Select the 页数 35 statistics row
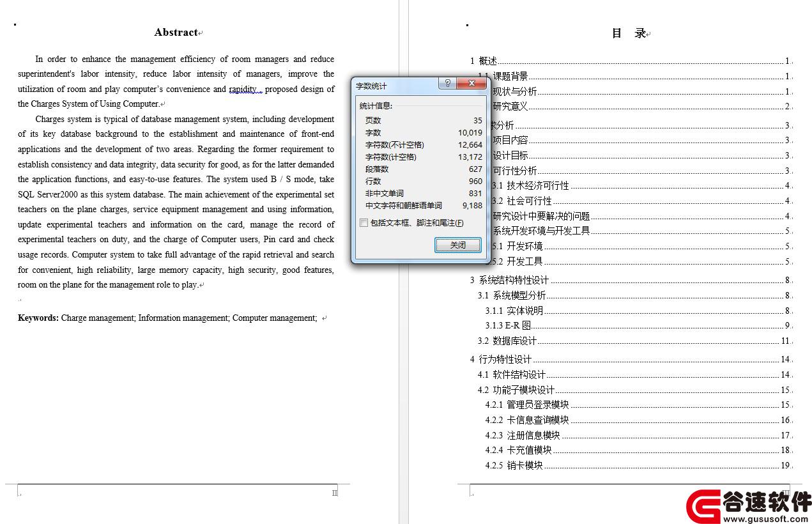 [x=424, y=120]
